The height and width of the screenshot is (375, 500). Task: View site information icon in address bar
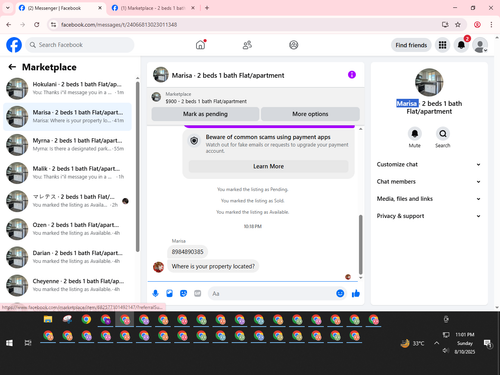point(53,25)
